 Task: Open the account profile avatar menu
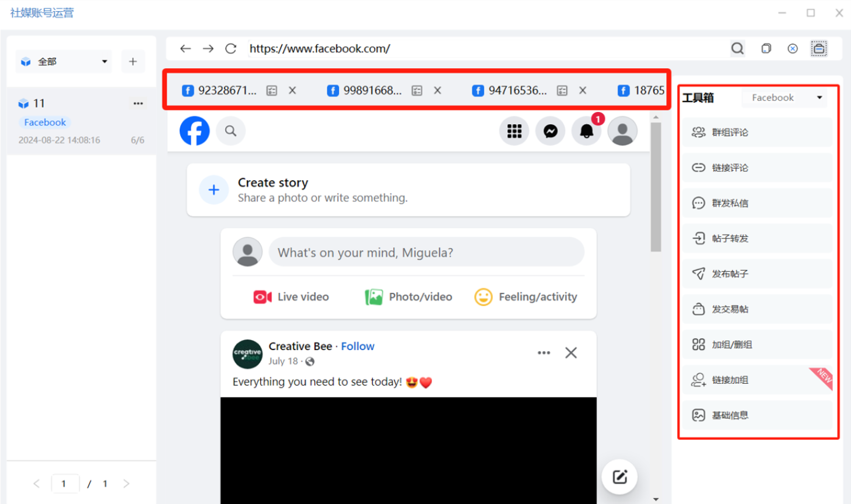[x=622, y=131]
